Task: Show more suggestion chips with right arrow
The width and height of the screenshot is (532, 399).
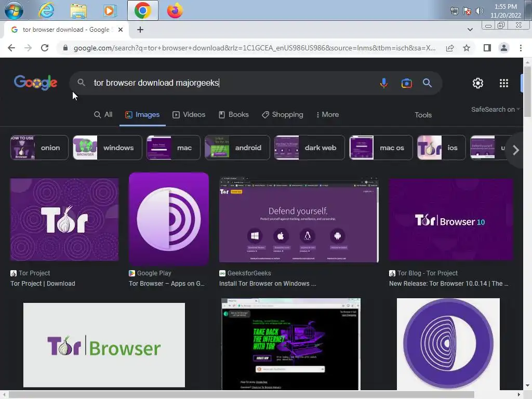Action: coord(516,150)
